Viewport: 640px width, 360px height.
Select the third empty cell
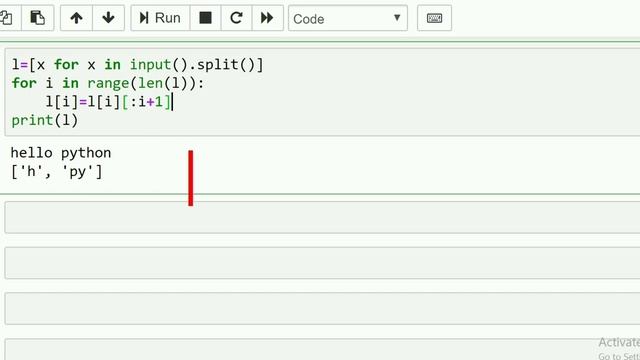[x=322, y=309]
